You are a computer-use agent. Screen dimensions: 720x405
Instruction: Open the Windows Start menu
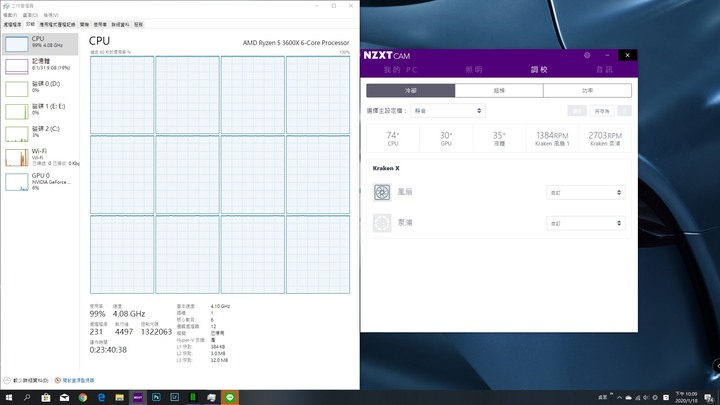(x=9, y=398)
